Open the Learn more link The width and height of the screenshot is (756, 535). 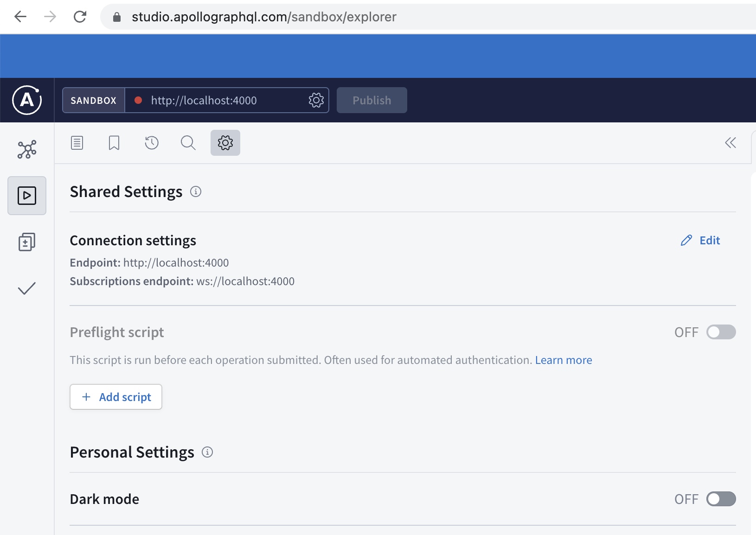click(x=563, y=360)
